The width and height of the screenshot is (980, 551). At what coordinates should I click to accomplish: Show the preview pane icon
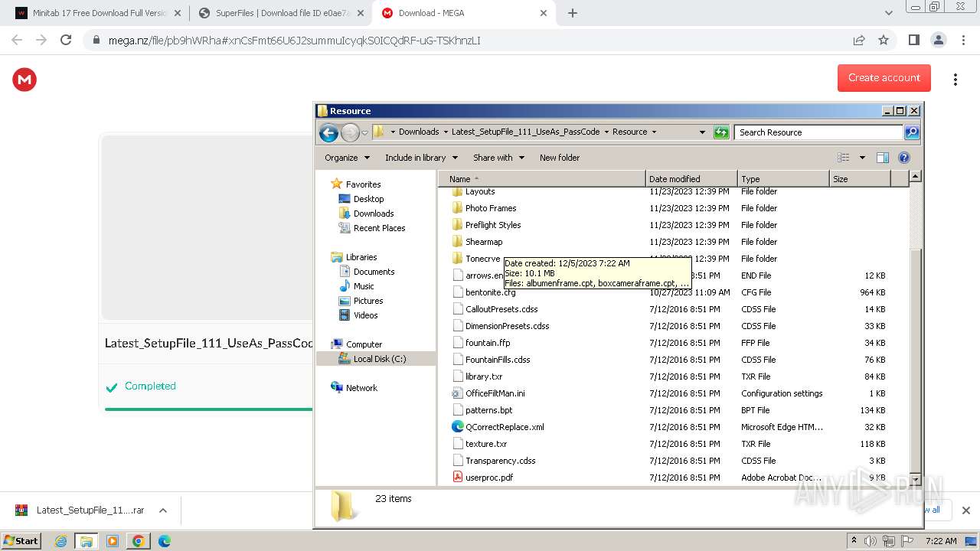(x=882, y=158)
